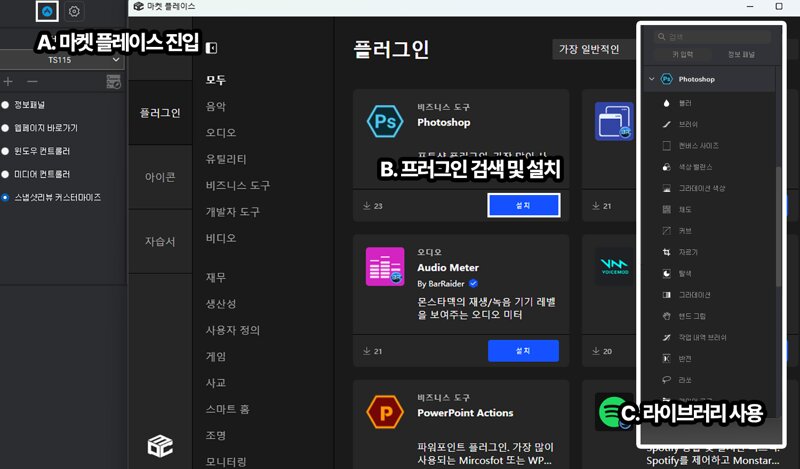The height and width of the screenshot is (469, 800).
Task: Collapse the Photoshop library group chevron
Action: [x=652, y=79]
